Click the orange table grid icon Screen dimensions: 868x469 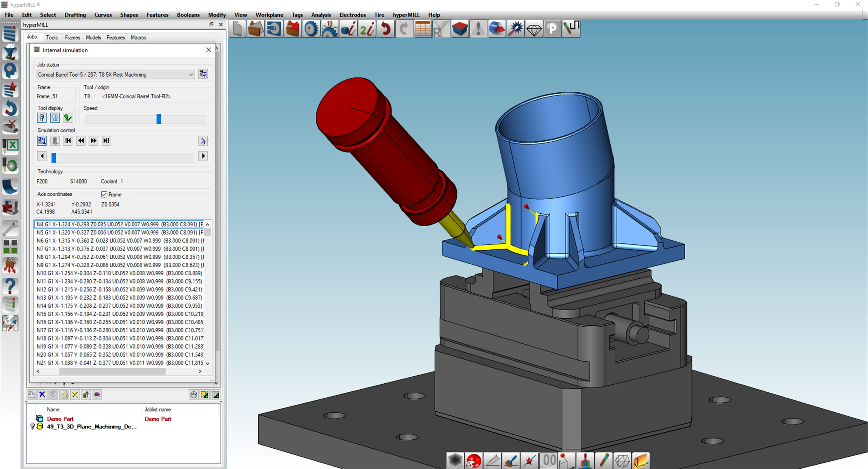tap(422, 29)
